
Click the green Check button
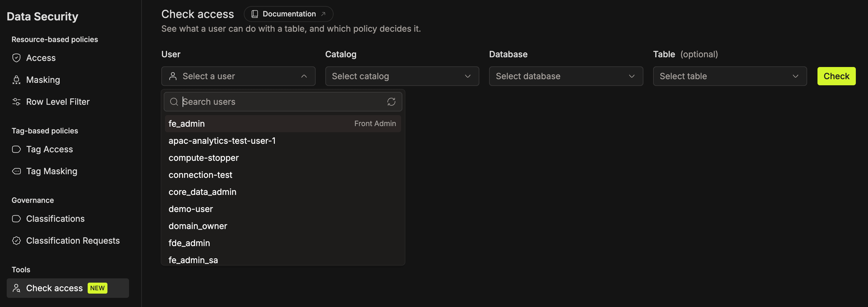[x=836, y=76]
